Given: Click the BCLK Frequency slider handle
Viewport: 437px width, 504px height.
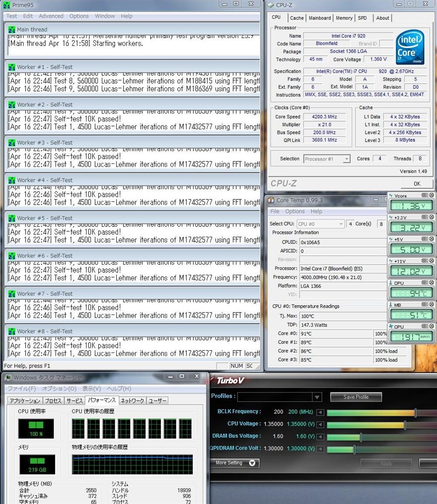Looking at the screenshot, I should coord(415,412).
